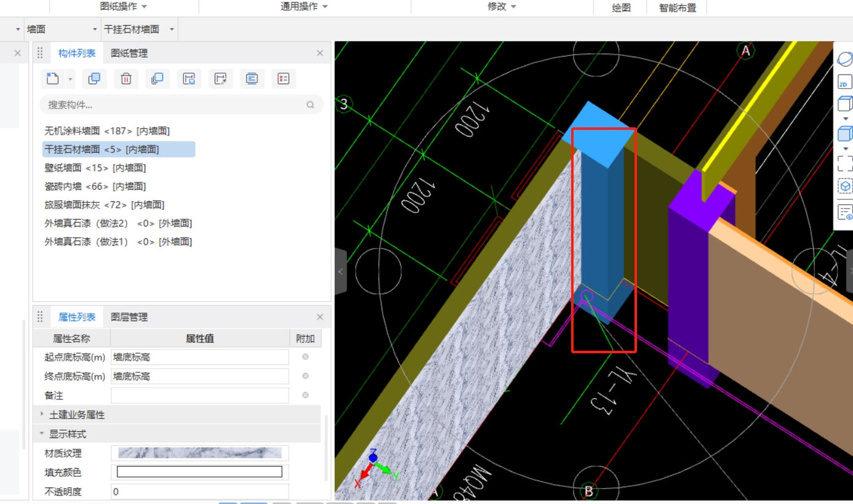Viewport: 853px width, 504px height.
Task: Click the 属性值 column header
Action: pos(199,338)
